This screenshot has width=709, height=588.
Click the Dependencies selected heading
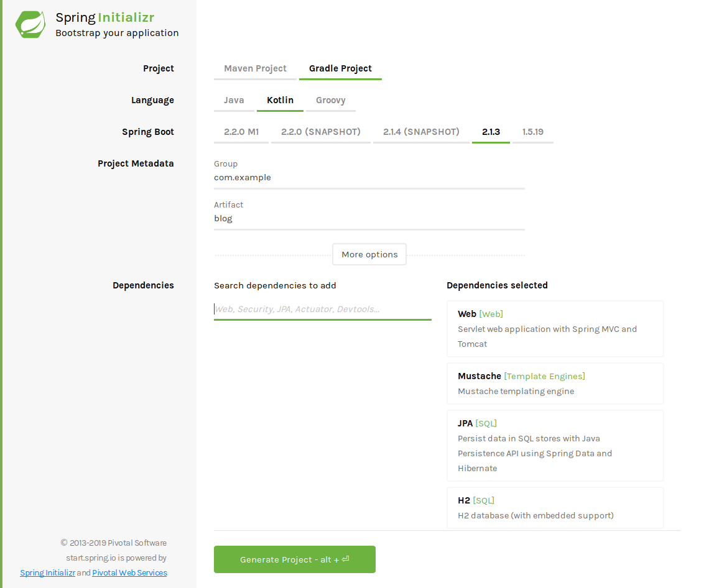497,285
